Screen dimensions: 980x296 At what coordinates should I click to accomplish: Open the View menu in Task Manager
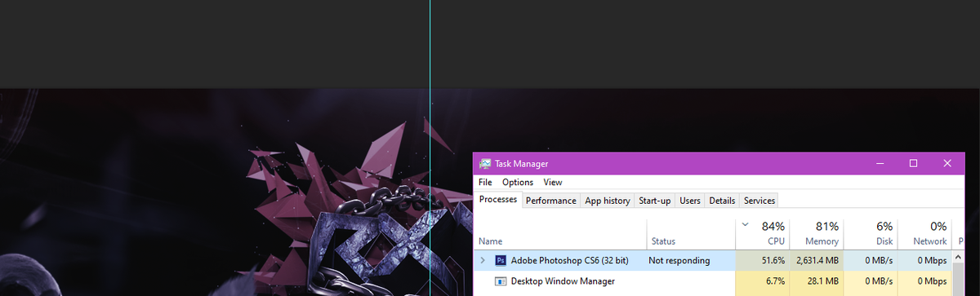coord(553,183)
